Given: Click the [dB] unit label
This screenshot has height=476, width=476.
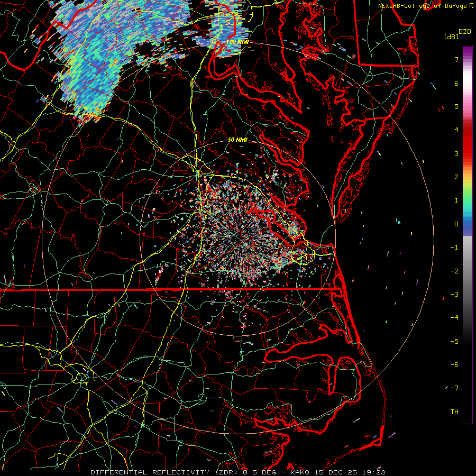Looking at the screenshot, I should [x=451, y=36].
